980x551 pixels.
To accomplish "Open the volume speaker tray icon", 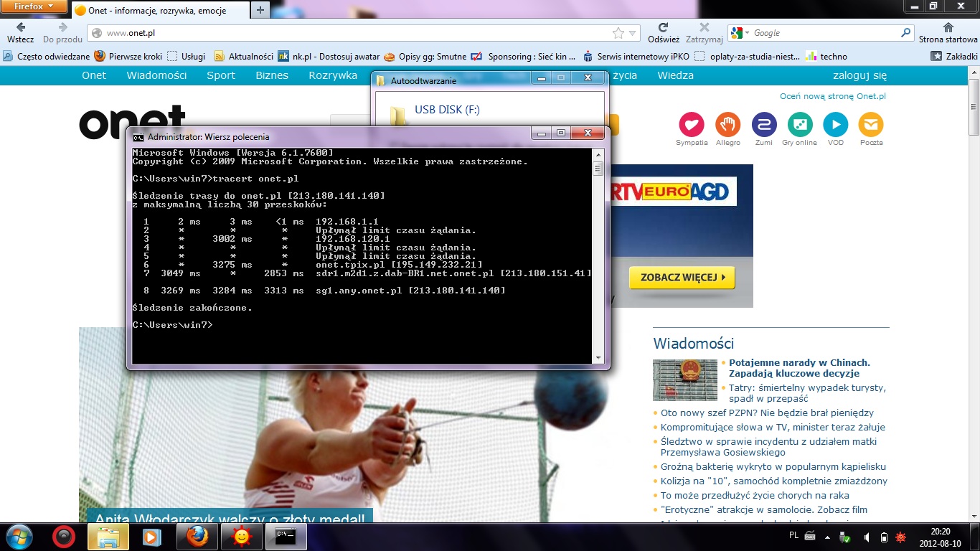I will (867, 537).
